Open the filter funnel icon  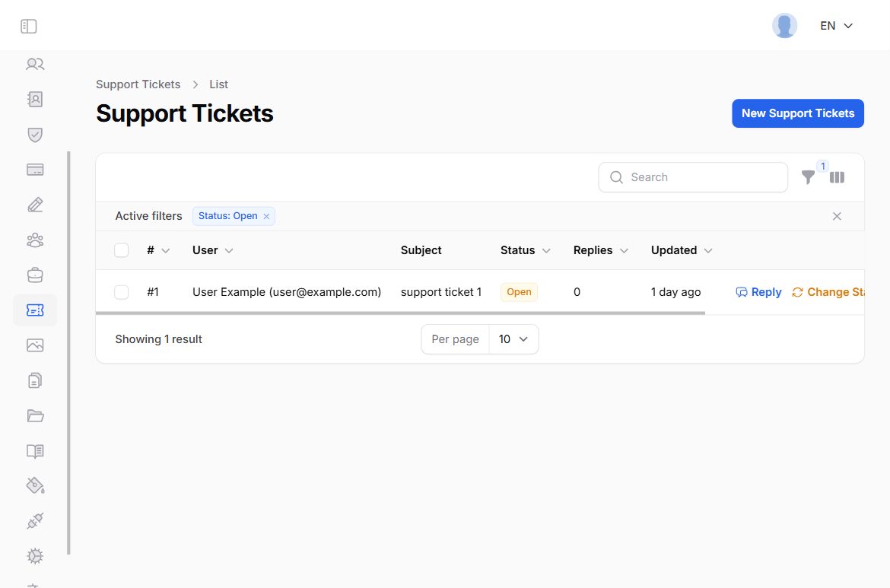(808, 177)
